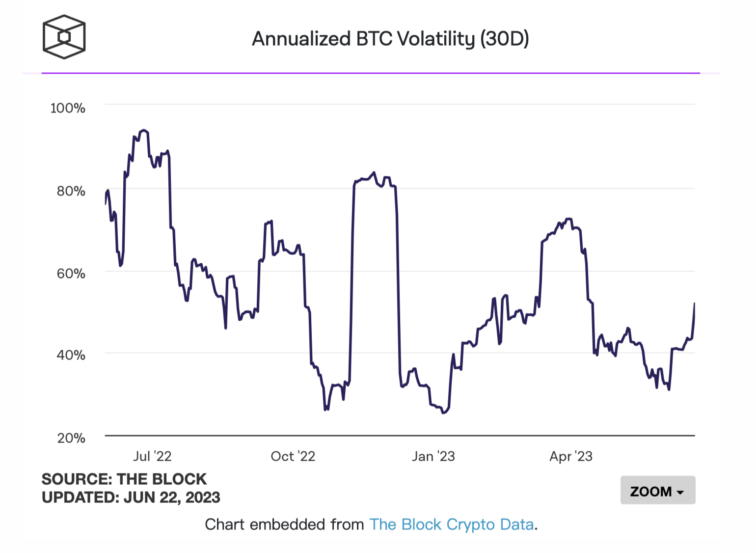Click the Annualized BTC Volatility (30D) title
The height and width of the screenshot is (553, 756).
point(390,39)
